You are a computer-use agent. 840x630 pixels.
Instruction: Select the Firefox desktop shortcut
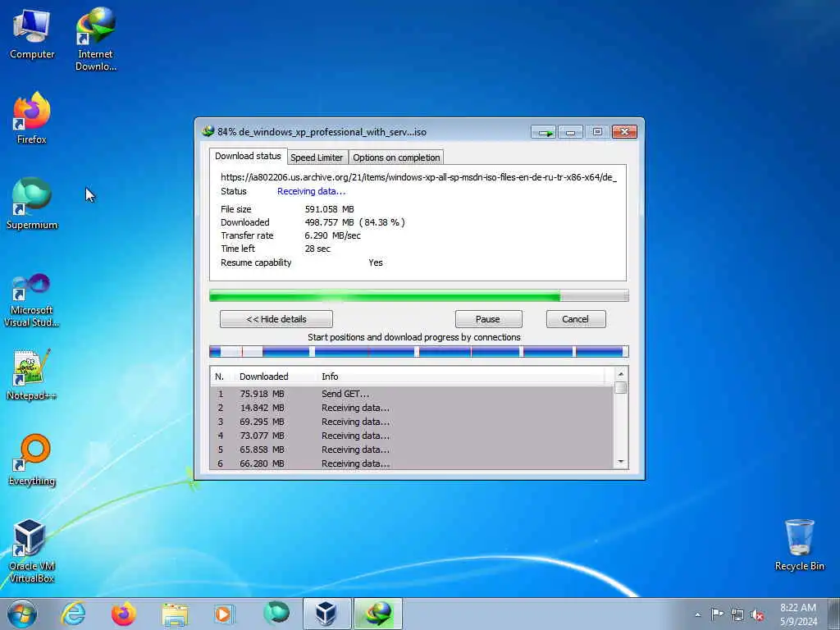click(x=32, y=118)
